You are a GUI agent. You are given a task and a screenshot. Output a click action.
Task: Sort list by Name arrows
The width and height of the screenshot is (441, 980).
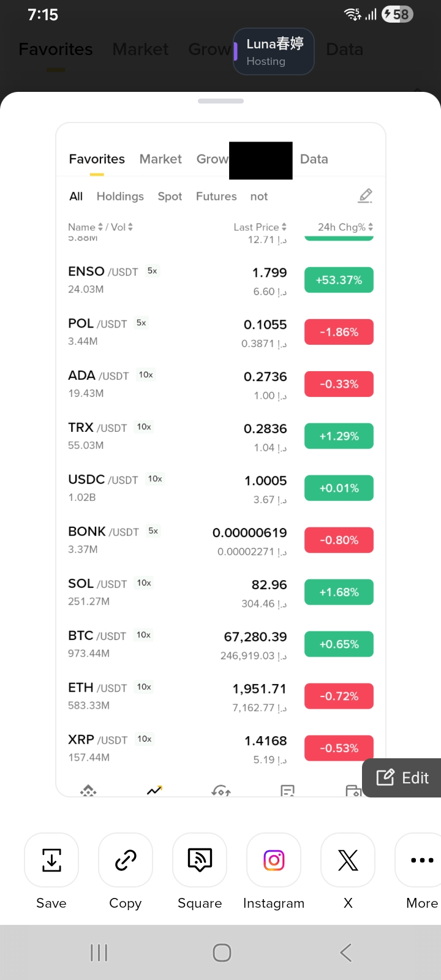[x=100, y=227]
